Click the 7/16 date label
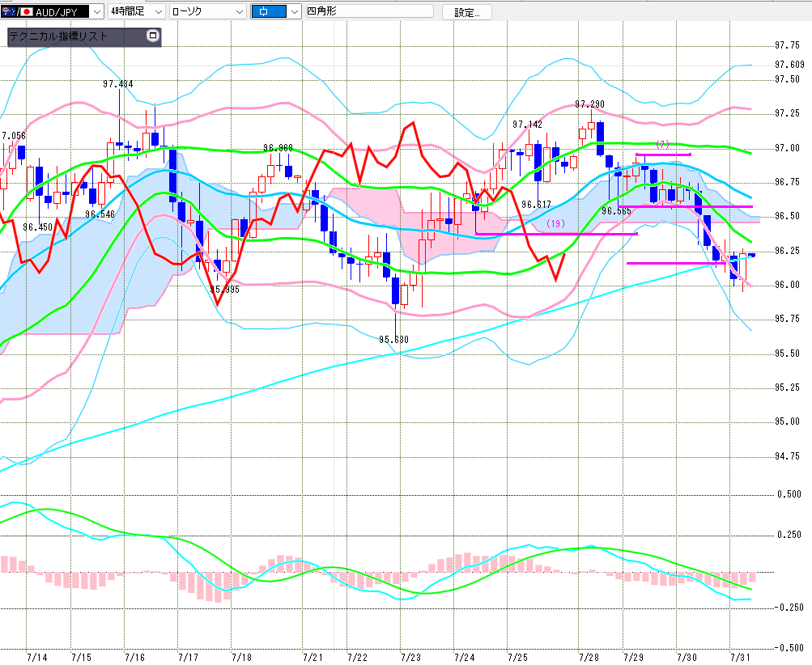812x665 pixels. [x=134, y=658]
